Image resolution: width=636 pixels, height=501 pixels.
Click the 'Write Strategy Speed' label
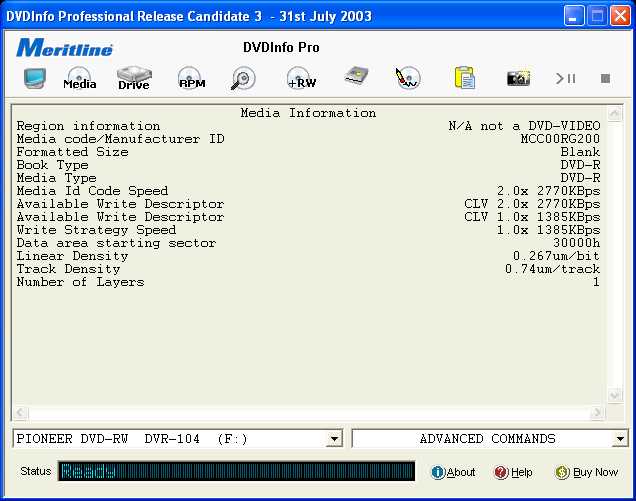point(97,230)
